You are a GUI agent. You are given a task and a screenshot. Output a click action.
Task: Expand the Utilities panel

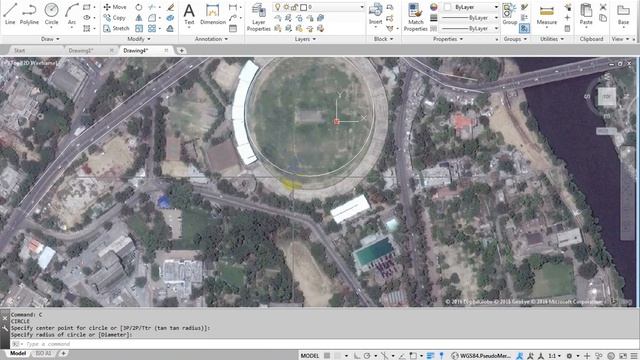(552, 39)
